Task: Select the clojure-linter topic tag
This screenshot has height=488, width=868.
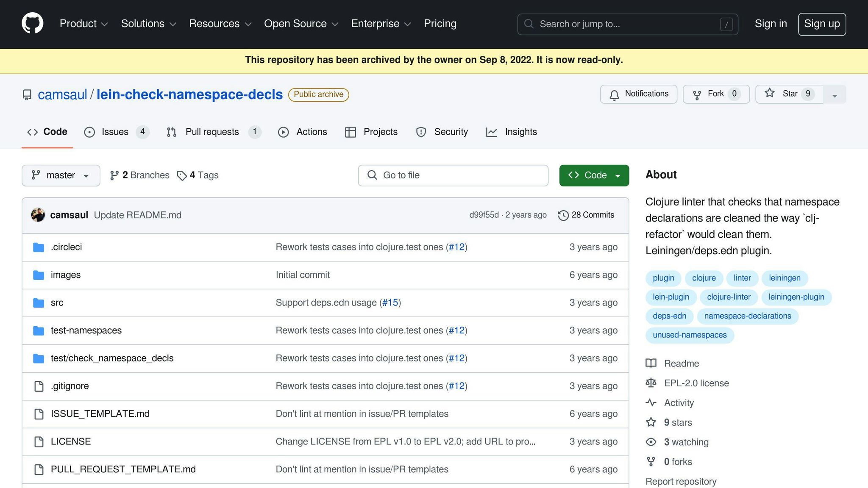Action: tap(728, 297)
